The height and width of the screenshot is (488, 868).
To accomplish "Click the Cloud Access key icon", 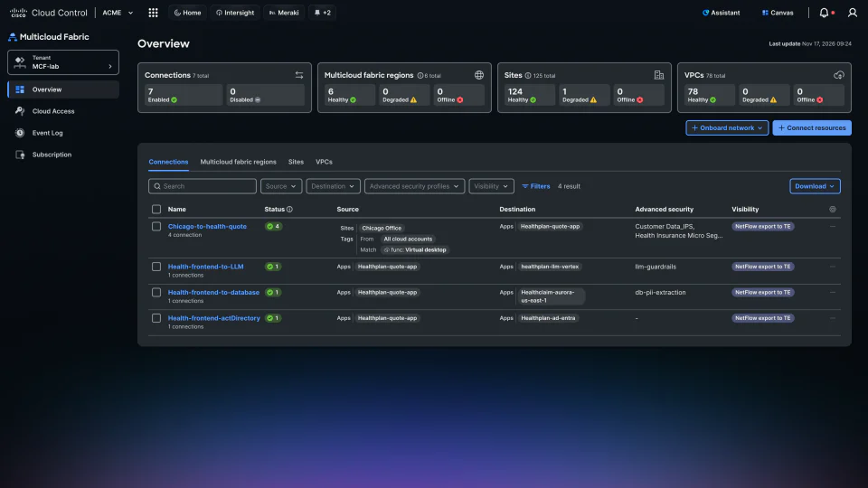I will coord(20,111).
